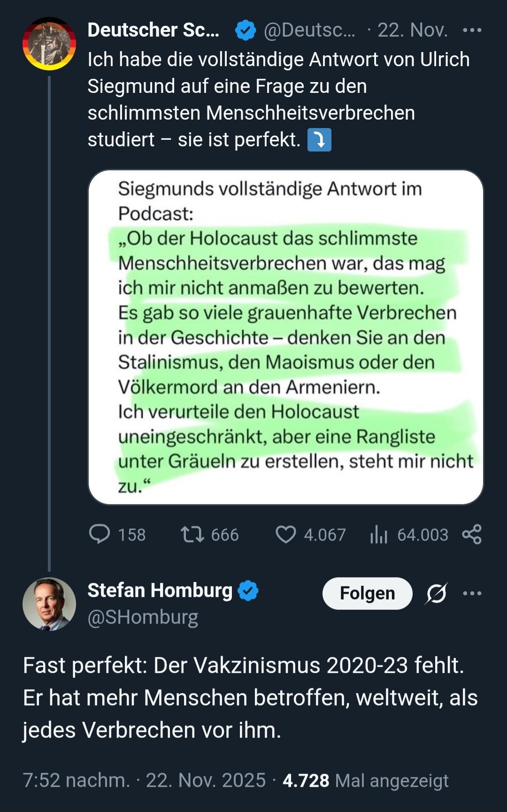Click the Grok icon beside Folgen
507x812 pixels.
pos(436,593)
